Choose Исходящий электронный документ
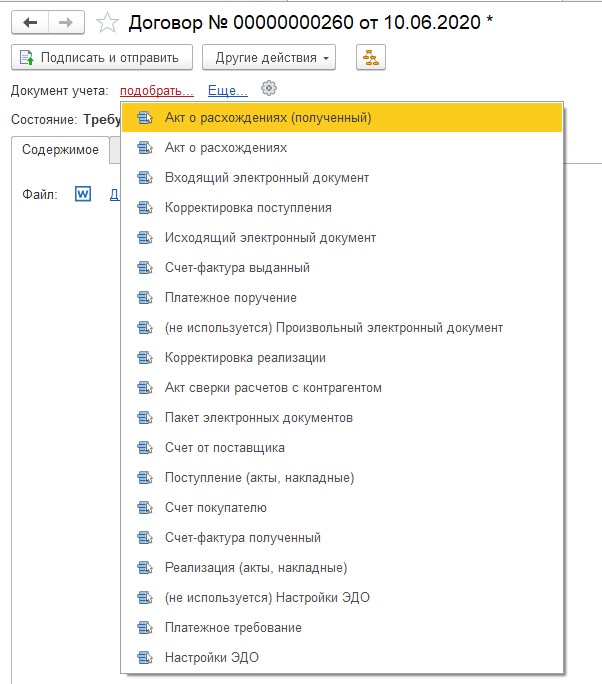The image size is (602, 684). 342,238
